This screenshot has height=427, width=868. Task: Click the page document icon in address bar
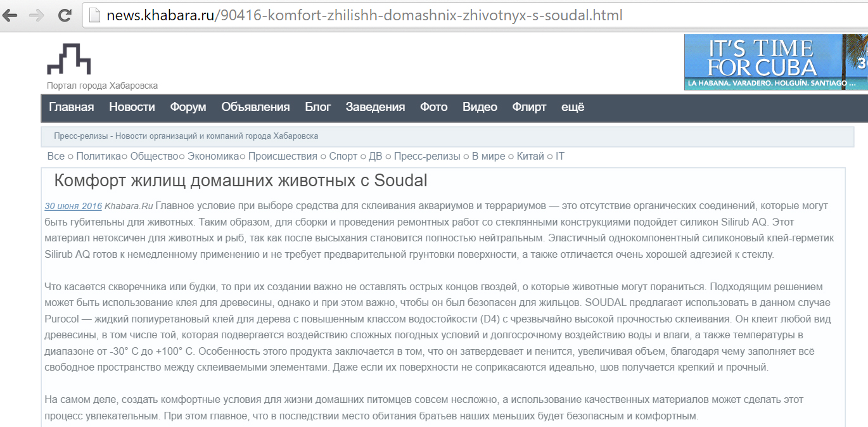95,15
